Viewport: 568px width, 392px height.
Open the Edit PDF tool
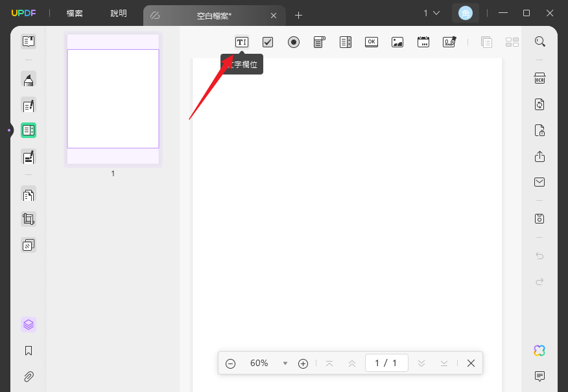(x=29, y=106)
